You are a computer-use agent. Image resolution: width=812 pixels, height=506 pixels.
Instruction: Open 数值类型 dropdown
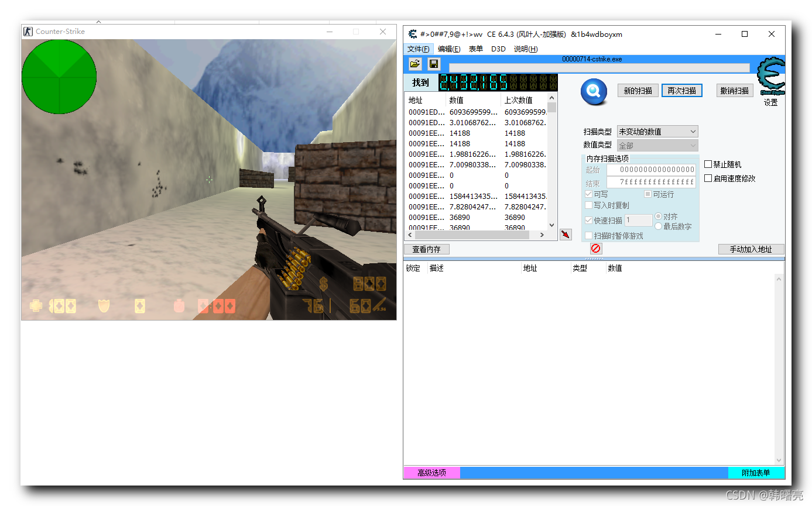click(657, 146)
